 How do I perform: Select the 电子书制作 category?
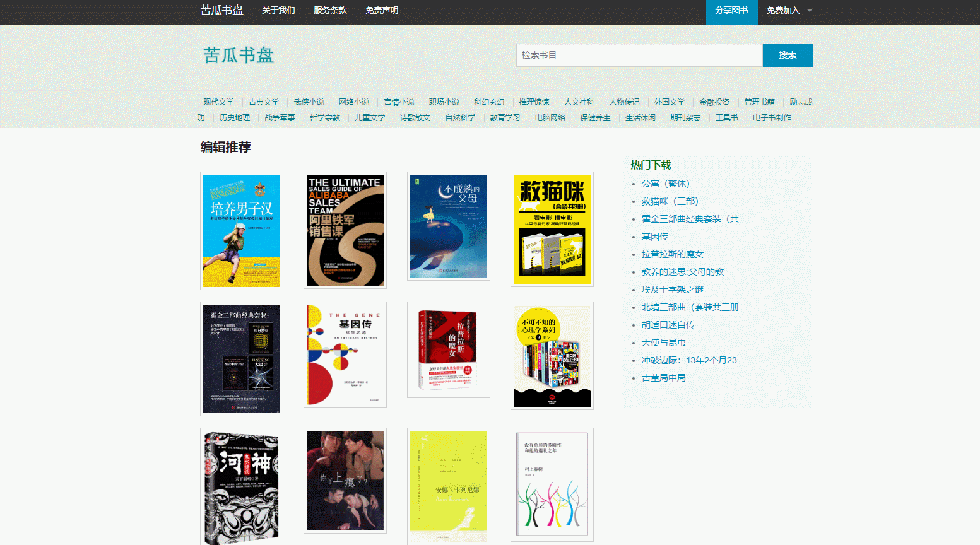click(772, 118)
